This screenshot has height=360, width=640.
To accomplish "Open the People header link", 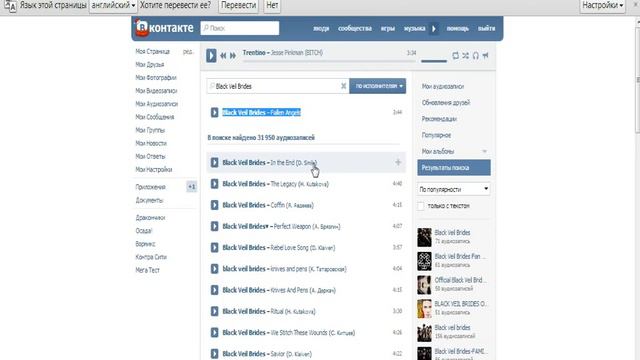I will pos(321,28).
